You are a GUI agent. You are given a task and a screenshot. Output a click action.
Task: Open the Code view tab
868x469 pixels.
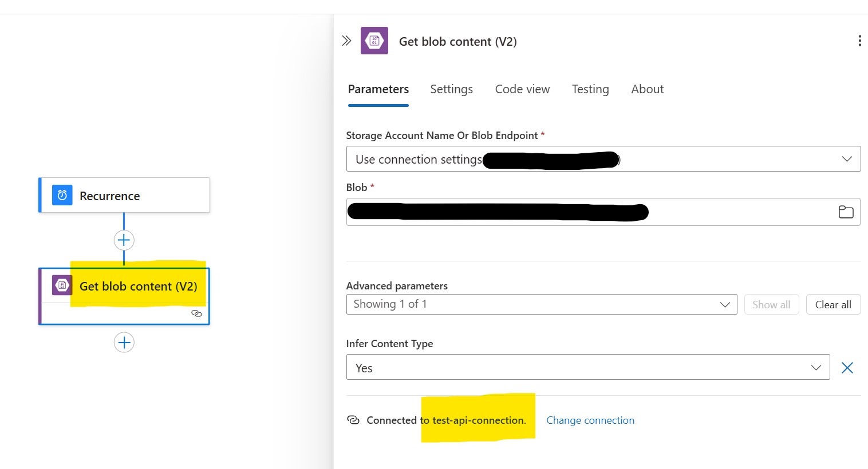click(x=522, y=89)
